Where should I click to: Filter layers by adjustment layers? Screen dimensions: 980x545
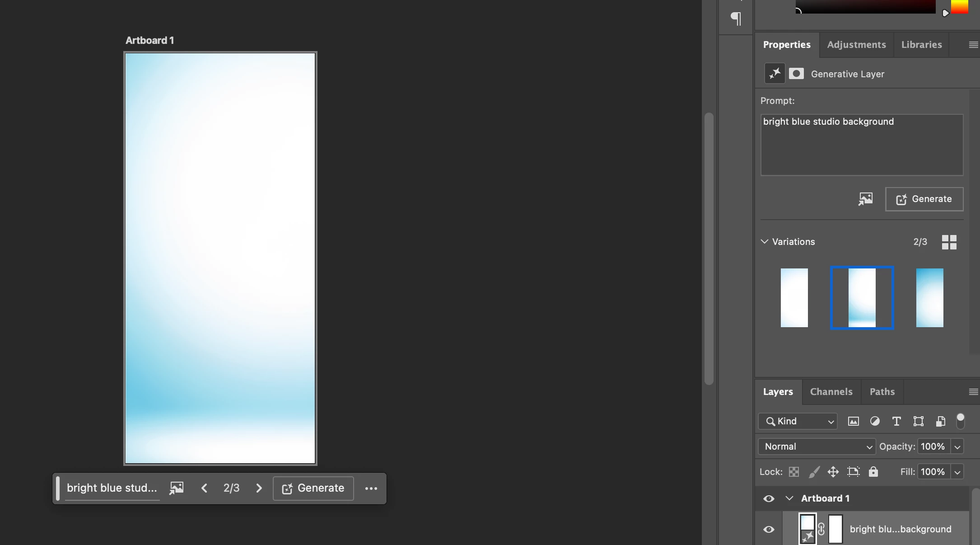click(875, 421)
